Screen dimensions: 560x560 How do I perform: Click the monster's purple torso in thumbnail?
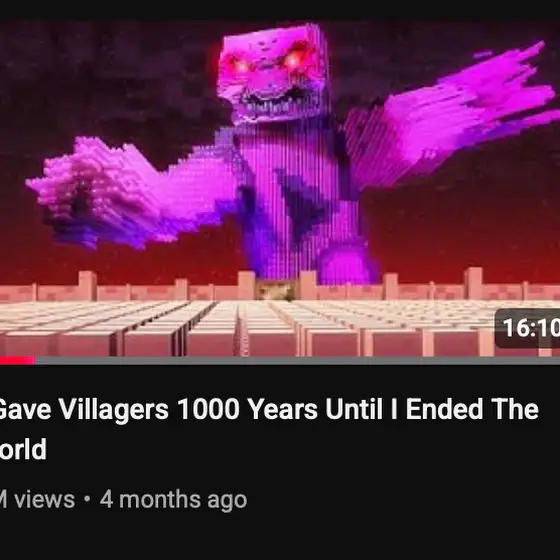[296, 200]
